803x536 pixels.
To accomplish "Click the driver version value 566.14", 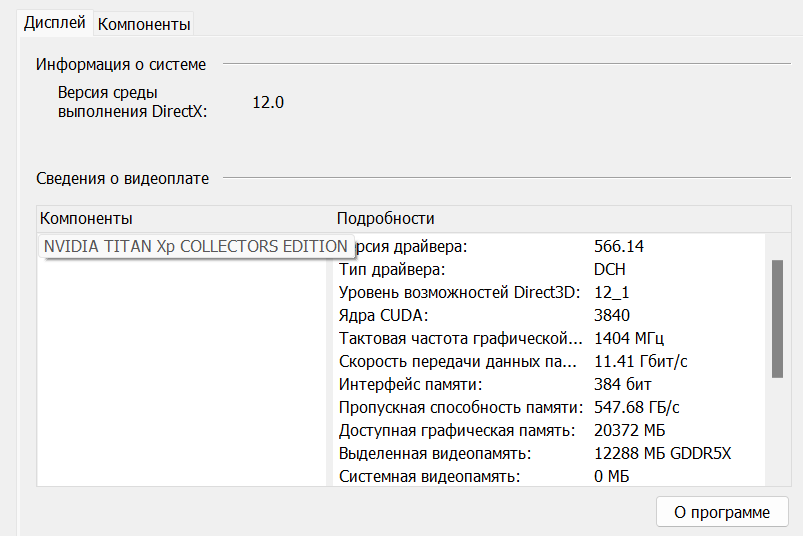I will click(619, 246).
